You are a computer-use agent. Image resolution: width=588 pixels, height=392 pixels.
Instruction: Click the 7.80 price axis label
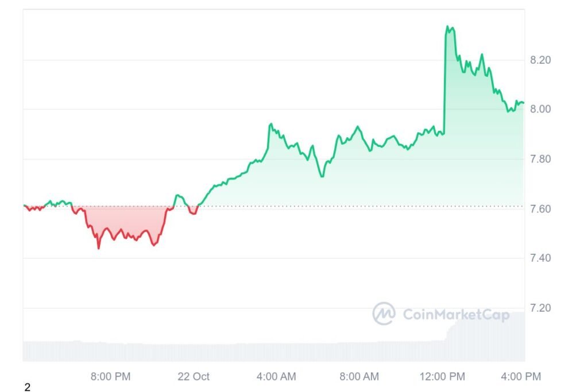click(x=540, y=159)
